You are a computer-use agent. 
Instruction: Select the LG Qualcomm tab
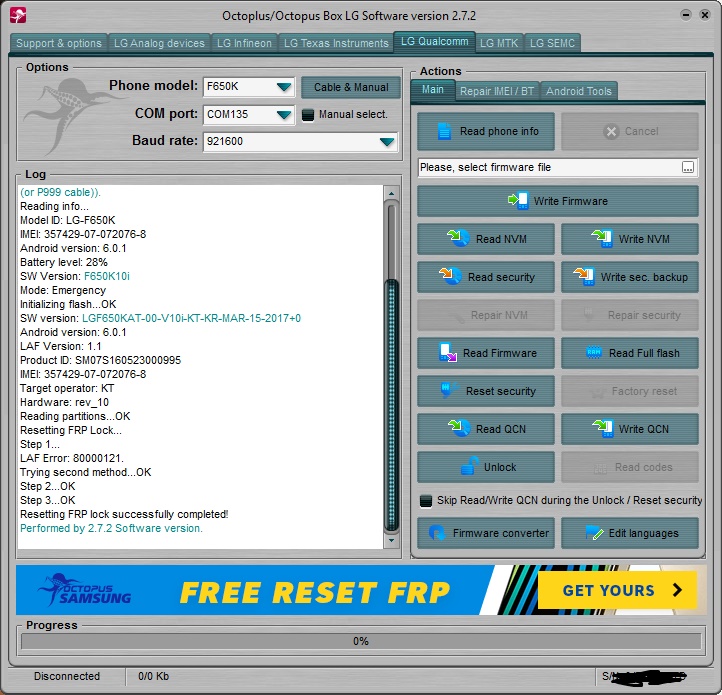click(434, 42)
